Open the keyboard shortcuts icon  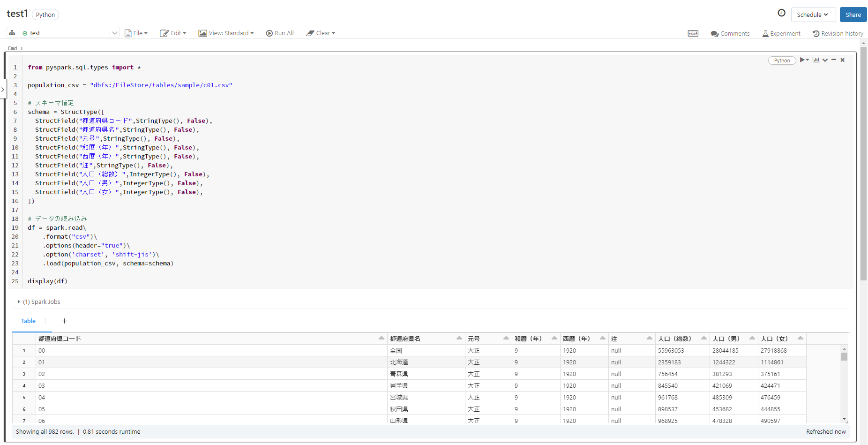(x=693, y=33)
